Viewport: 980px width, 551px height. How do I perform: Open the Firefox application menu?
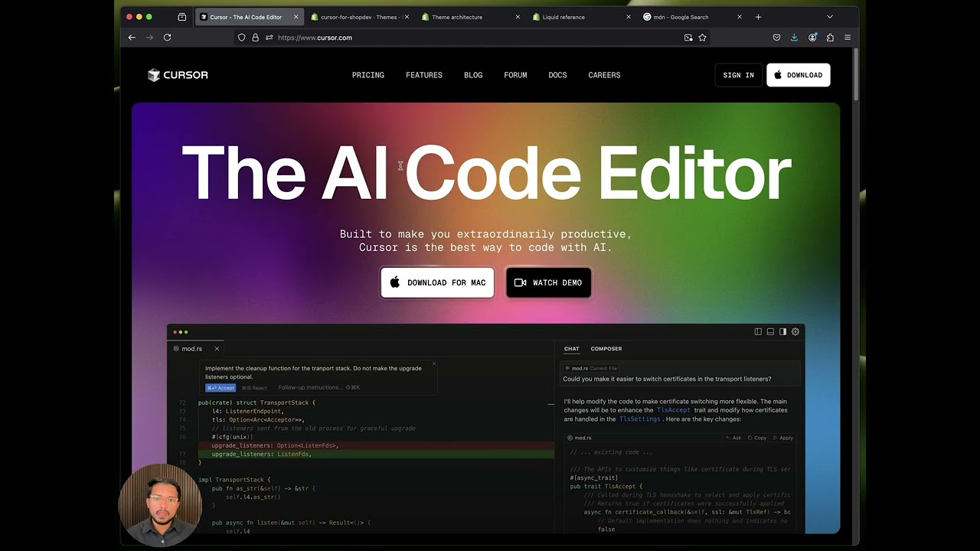pyautogui.click(x=847, y=37)
